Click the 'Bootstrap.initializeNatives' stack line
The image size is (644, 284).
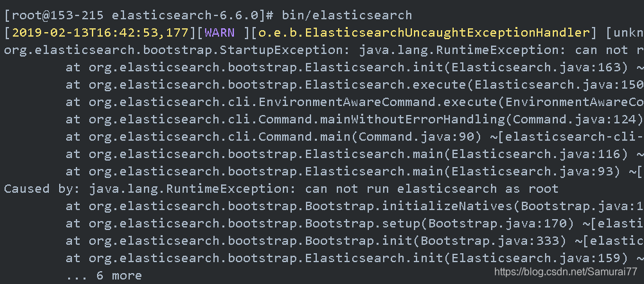354,206
